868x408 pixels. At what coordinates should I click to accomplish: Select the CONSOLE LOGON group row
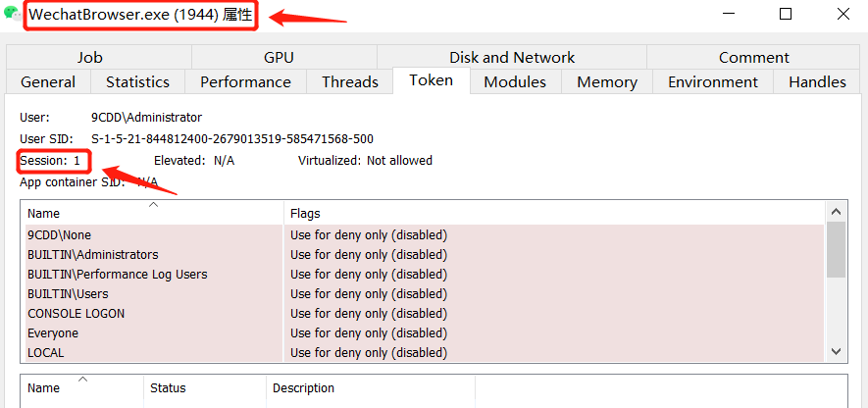pos(425,313)
